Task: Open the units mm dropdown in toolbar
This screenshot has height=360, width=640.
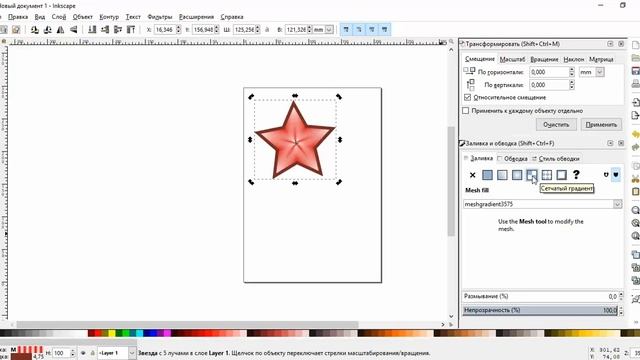Action: point(329,30)
